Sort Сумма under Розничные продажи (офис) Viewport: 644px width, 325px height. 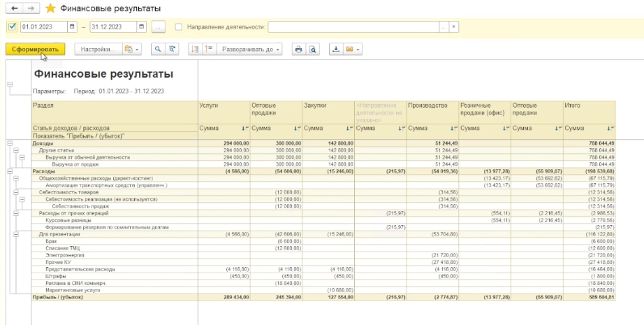[x=506, y=128]
